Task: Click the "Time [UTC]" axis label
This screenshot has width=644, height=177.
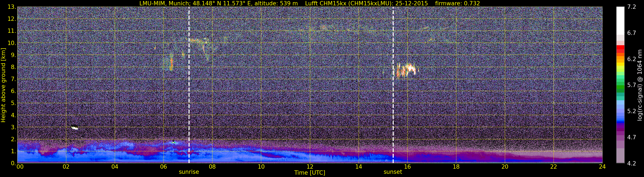Action: [x=310, y=173]
